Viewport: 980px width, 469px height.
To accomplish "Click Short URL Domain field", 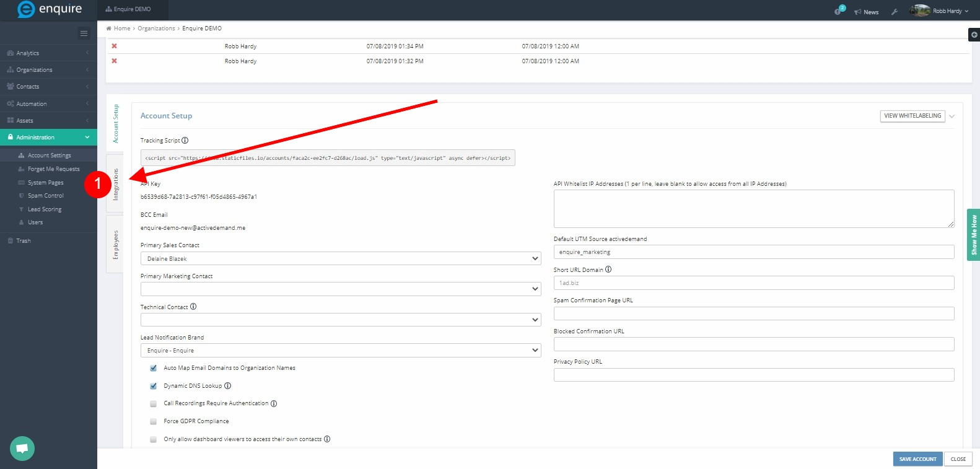I will [x=754, y=283].
